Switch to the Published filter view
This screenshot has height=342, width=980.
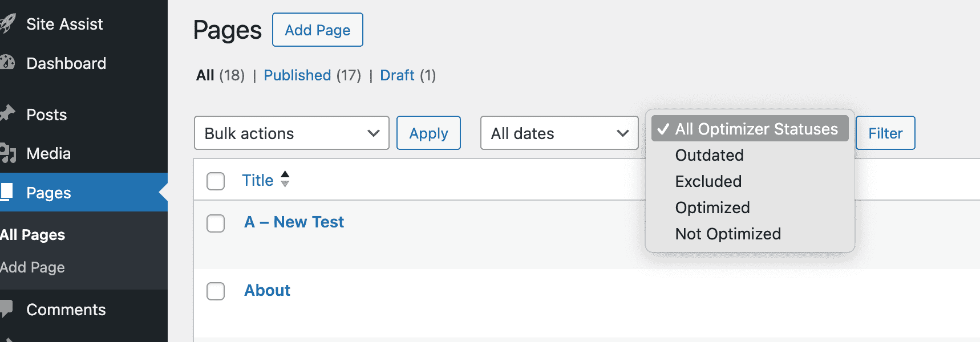point(297,75)
